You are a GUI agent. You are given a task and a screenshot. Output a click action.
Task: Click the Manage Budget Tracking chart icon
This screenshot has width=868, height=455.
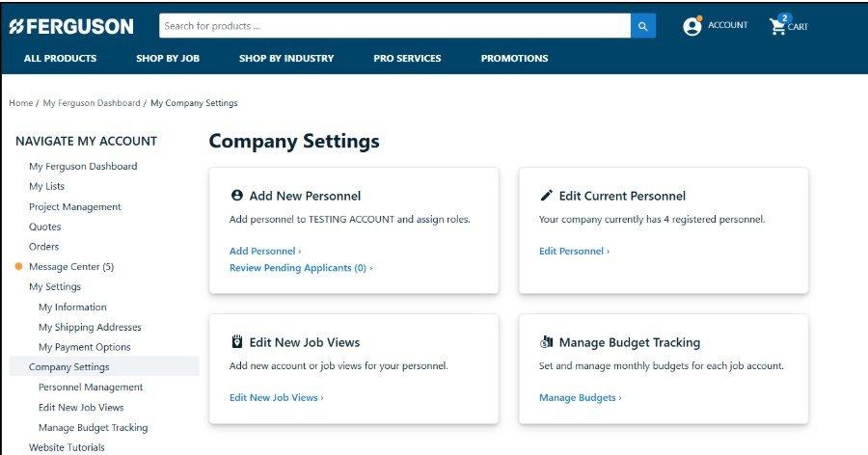coord(547,341)
